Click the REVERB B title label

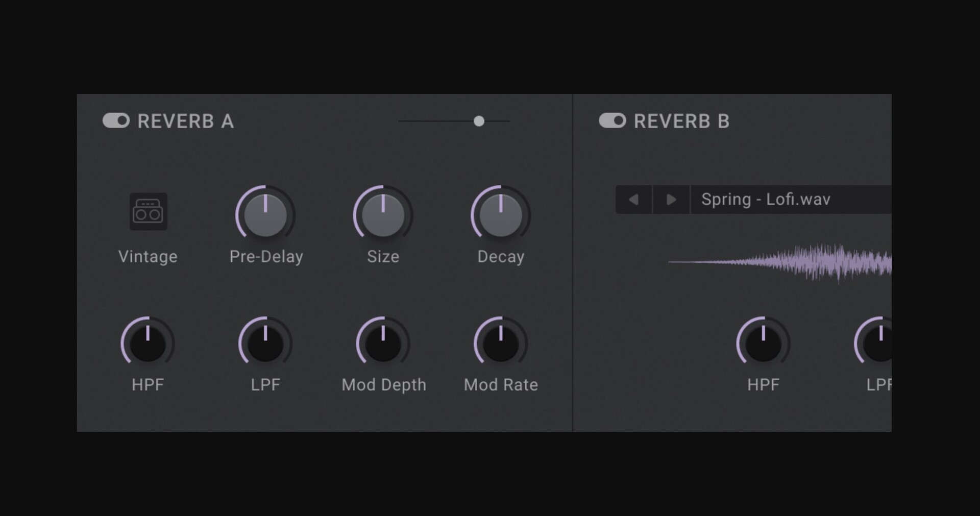[681, 121]
